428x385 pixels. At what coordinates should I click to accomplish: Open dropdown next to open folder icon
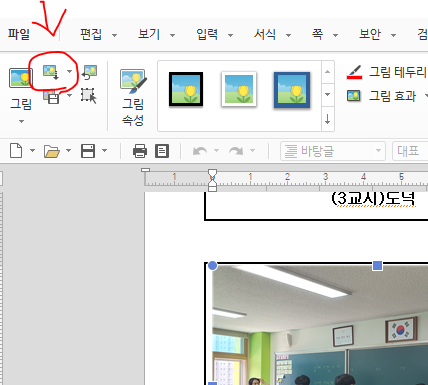pyautogui.click(x=68, y=151)
